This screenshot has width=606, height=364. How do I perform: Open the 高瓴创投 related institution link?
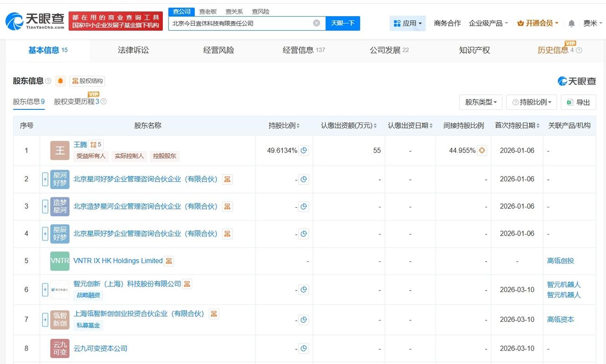click(x=561, y=261)
